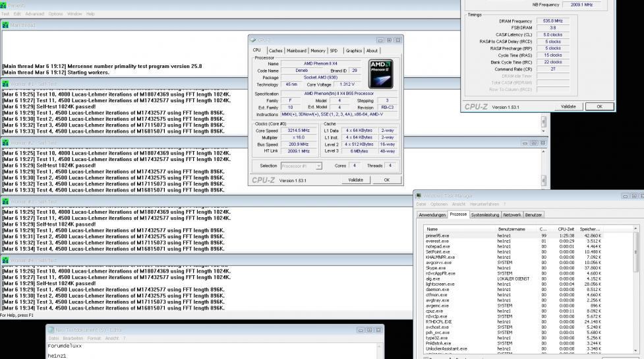The height and width of the screenshot is (359, 644).
Task: Select the Prozesse tab in Task Manager
Action: click(458, 214)
